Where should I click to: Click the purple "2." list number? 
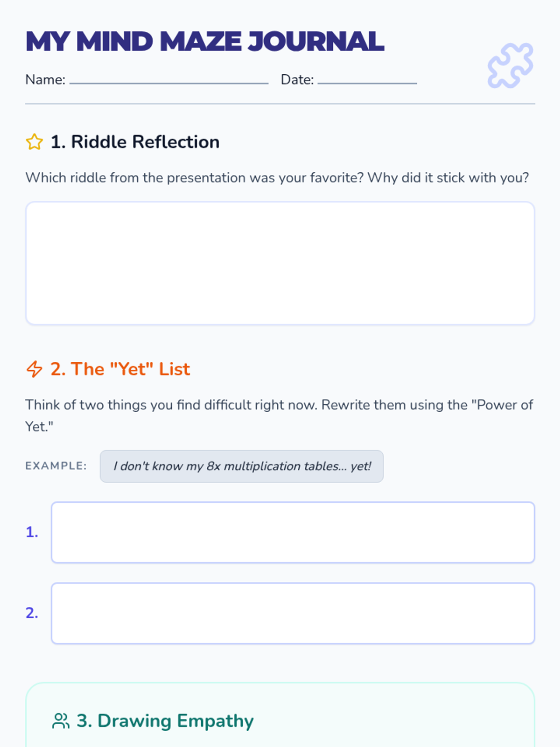click(x=32, y=613)
